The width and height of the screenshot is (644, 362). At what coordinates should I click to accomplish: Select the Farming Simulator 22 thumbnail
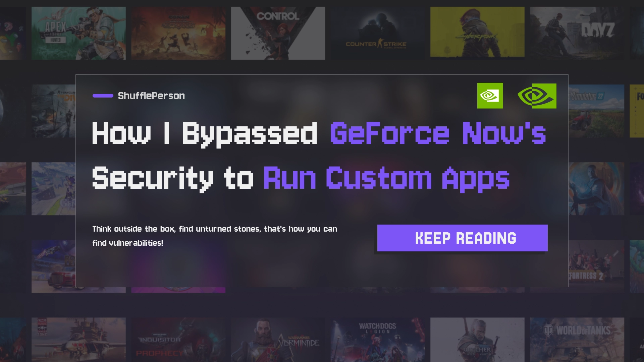[596, 111]
